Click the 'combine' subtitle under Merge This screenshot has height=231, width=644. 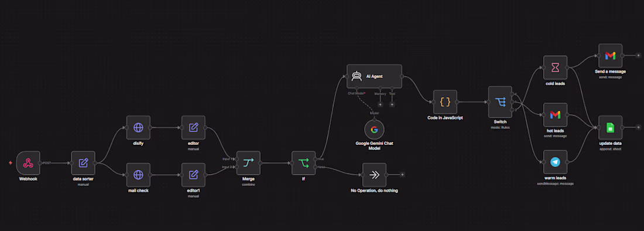(x=248, y=185)
